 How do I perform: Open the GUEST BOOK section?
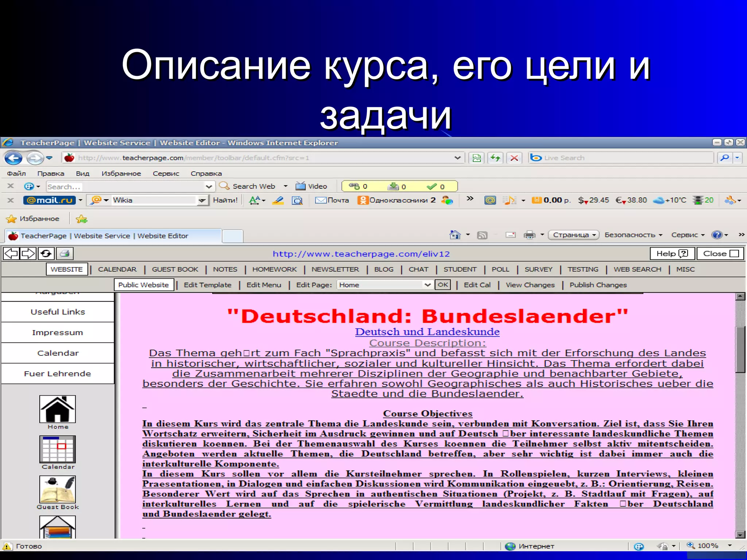click(x=175, y=269)
